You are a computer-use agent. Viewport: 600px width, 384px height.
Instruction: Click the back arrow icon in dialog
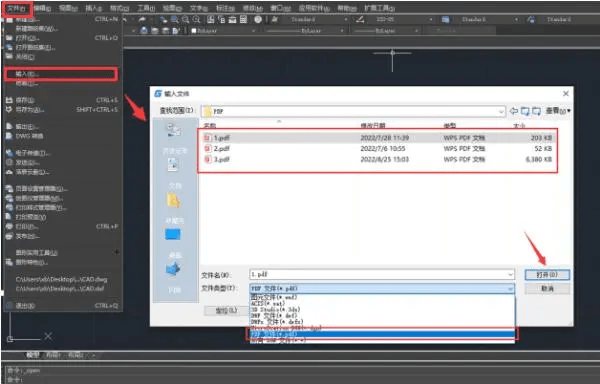click(x=514, y=111)
